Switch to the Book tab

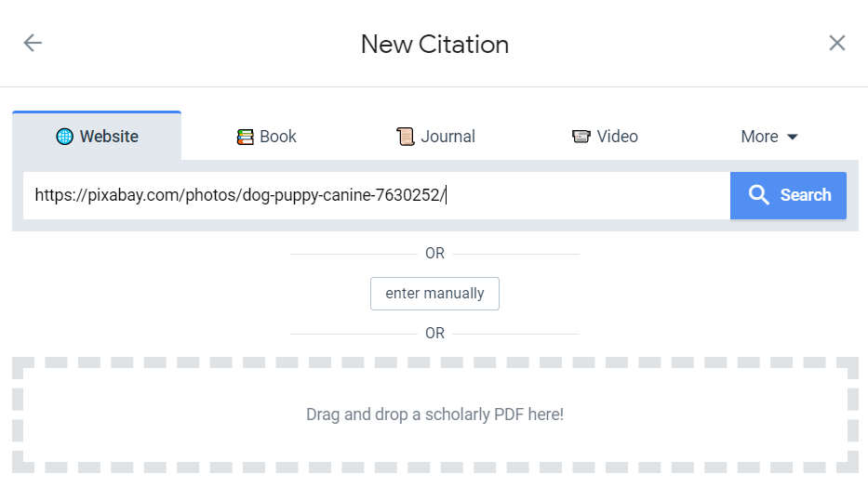coord(266,136)
